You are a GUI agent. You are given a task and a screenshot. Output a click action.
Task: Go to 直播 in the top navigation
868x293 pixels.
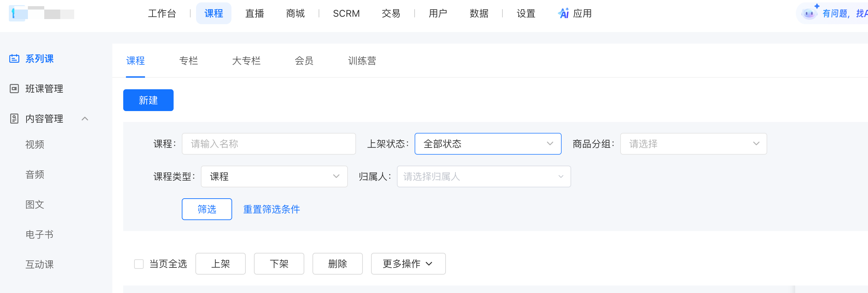click(255, 14)
